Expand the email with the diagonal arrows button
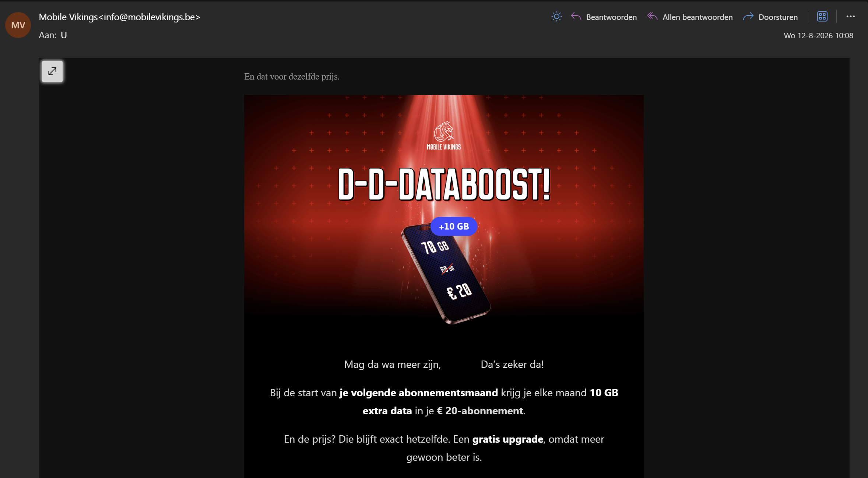Viewport: 868px width, 478px height. click(x=52, y=71)
